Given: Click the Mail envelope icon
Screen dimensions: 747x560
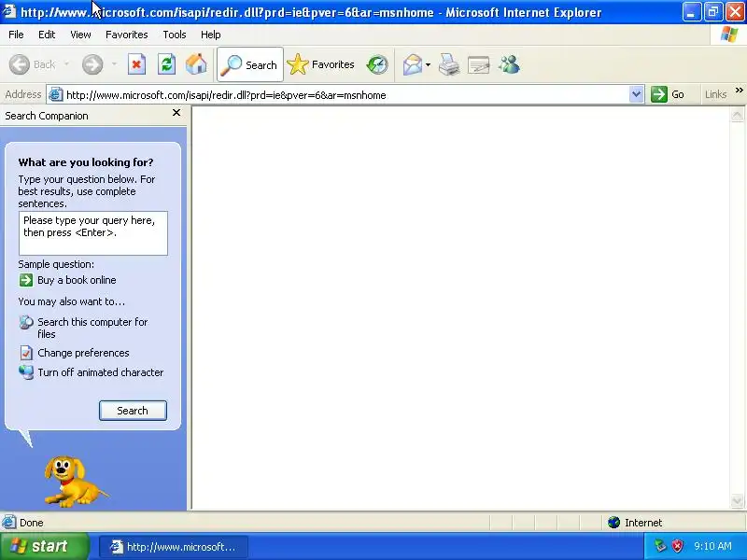Looking at the screenshot, I should pyautogui.click(x=412, y=64).
